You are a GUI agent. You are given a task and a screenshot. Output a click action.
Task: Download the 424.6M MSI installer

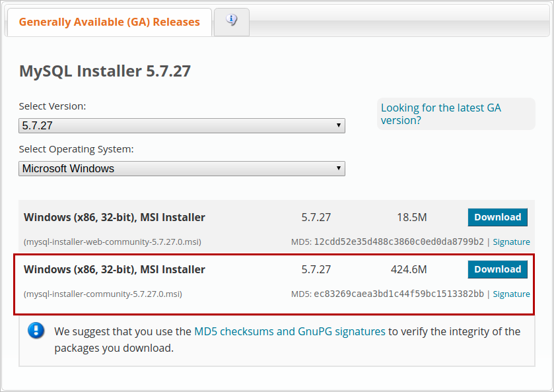click(497, 269)
